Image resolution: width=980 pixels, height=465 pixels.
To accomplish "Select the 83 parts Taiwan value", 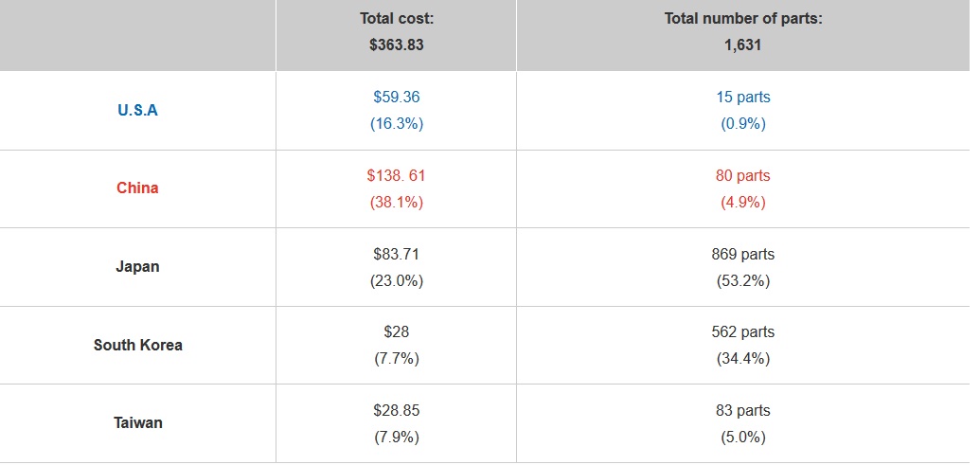I will pos(742,410).
